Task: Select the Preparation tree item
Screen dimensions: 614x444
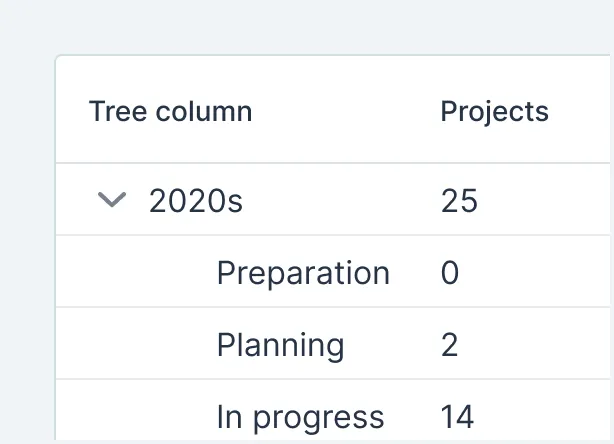Action: [x=303, y=273]
